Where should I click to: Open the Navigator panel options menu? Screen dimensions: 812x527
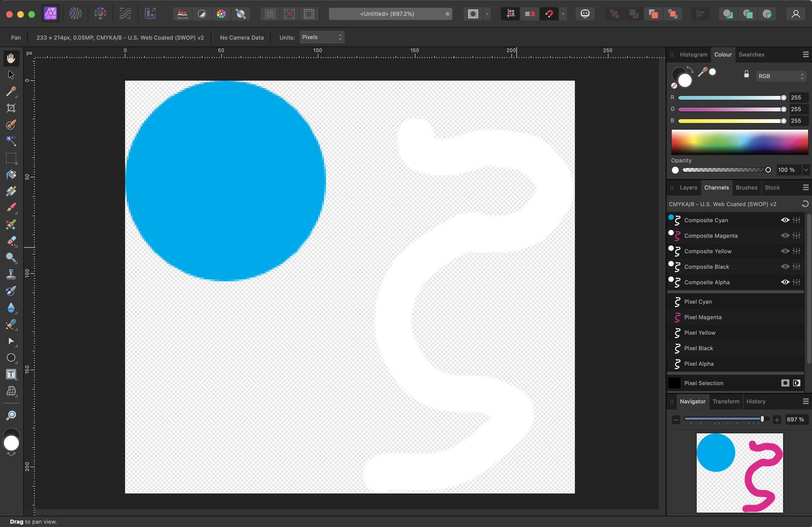(806, 401)
